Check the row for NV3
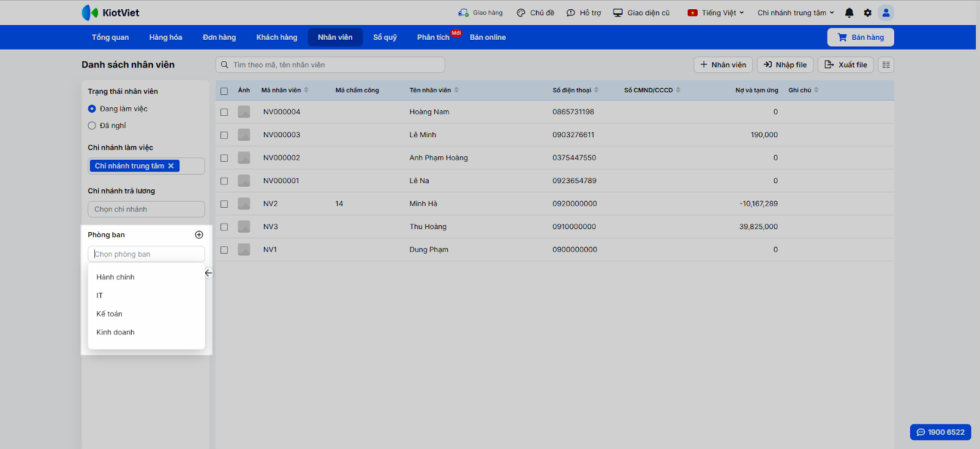The width and height of the screenshot is (980, 449). point(224,227)
